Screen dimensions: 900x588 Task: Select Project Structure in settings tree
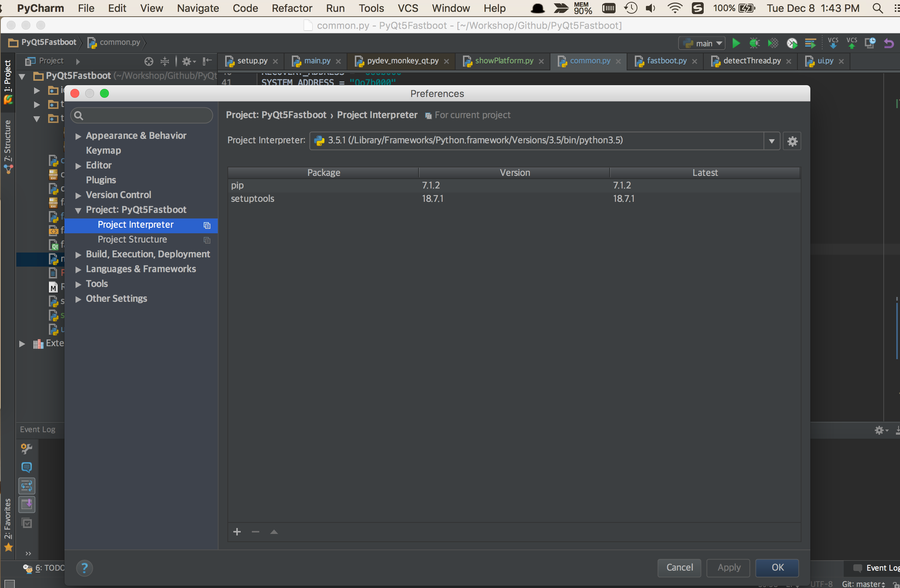(x=132, y=239)
